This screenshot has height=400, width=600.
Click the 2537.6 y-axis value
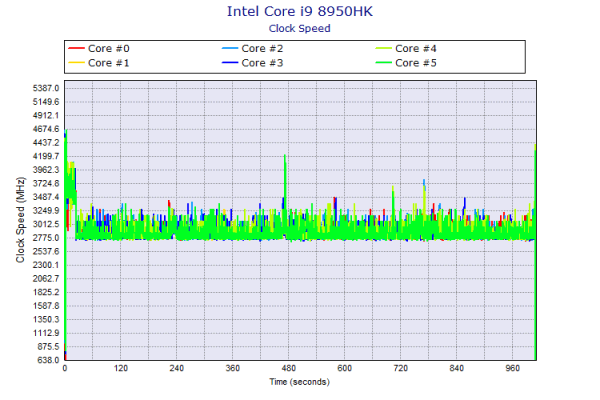coord(46,251)
